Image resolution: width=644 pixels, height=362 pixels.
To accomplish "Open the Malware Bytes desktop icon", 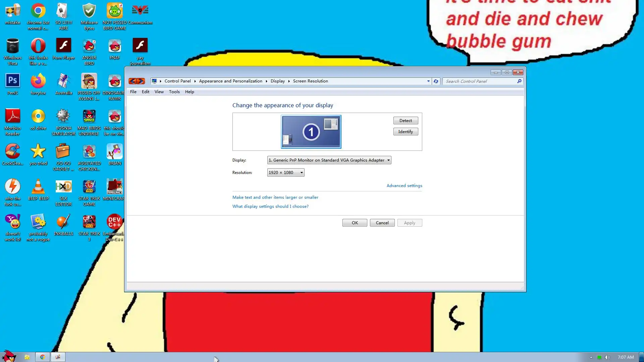I will [89, 11].
